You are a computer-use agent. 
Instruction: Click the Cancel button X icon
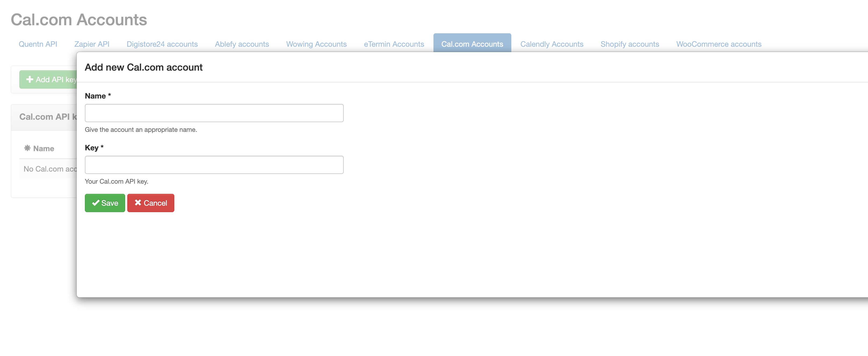point(138,202)
